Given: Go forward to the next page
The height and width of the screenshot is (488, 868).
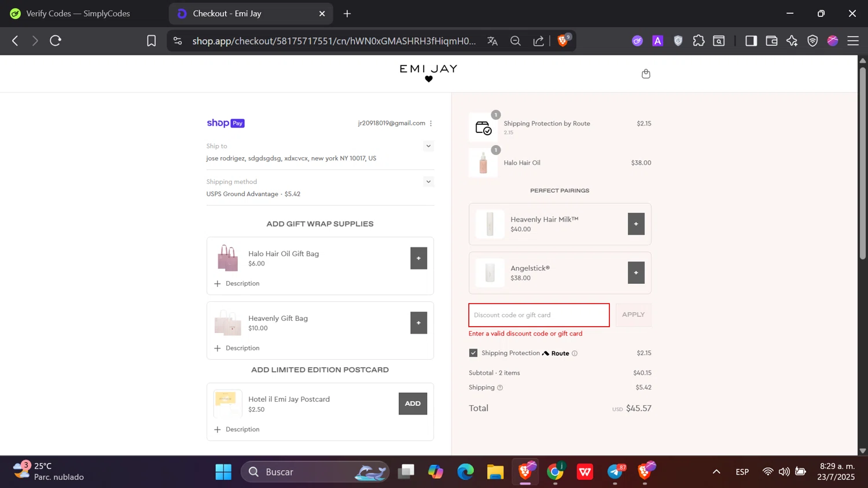Looking at the screenshot, I should click(35, 40).
